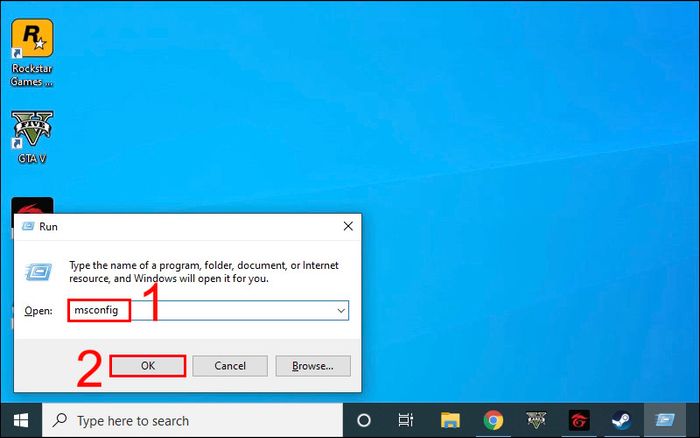This screenshot has width=700, height=438.
Task: Click the "Open:" label
Action: [x=38, y=311]
